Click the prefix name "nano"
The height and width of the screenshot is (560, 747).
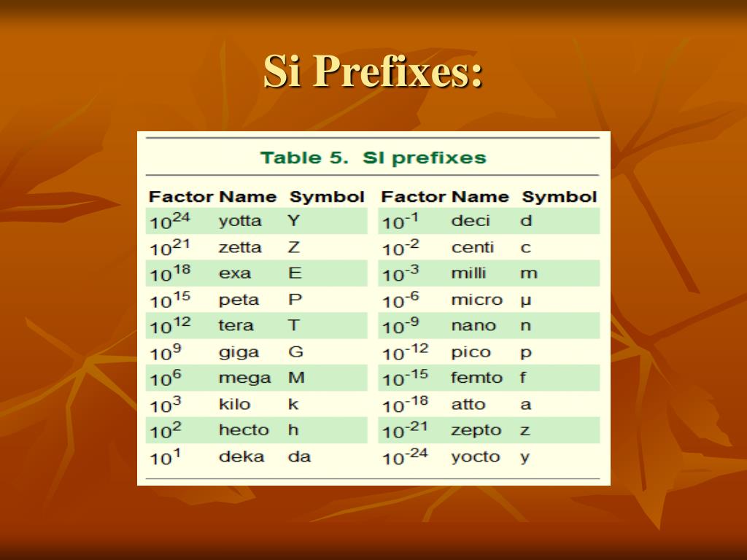click(473, 326)
